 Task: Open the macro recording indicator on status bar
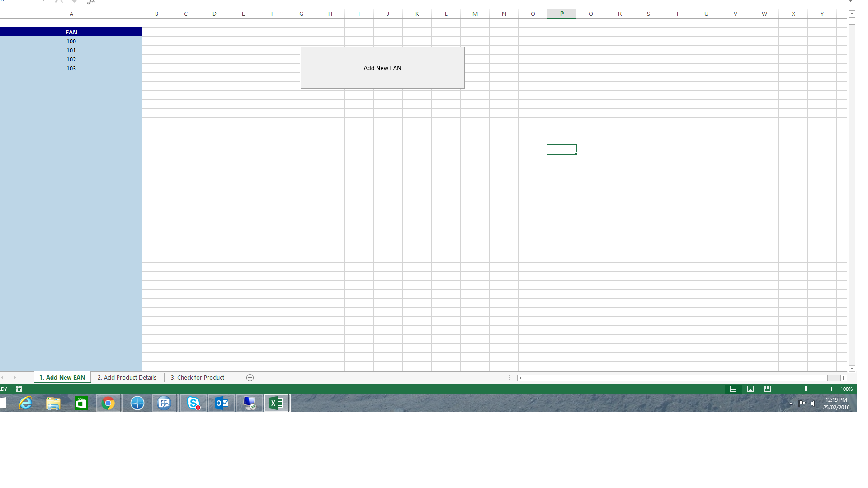click(x=19, y=389)
